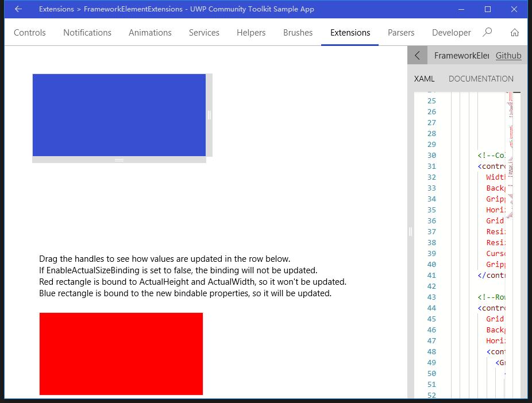Collapse the sample pane using the left chevron

pos(417,55)
